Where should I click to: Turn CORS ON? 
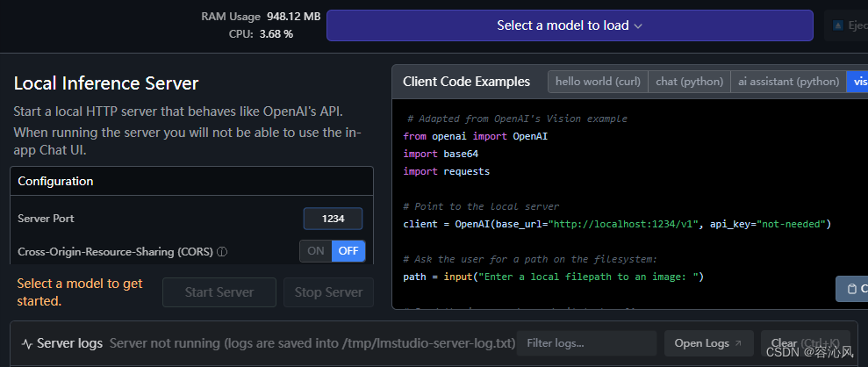click(316, 251)
